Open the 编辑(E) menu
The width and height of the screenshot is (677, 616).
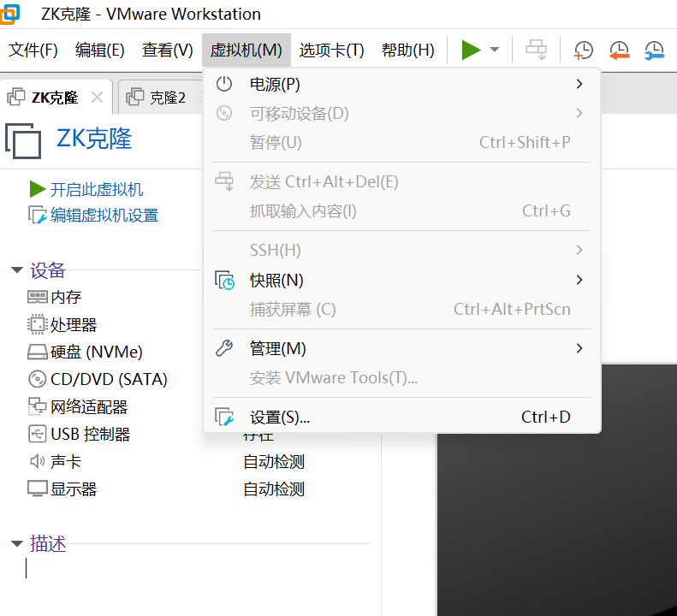[x=100, y=50]
